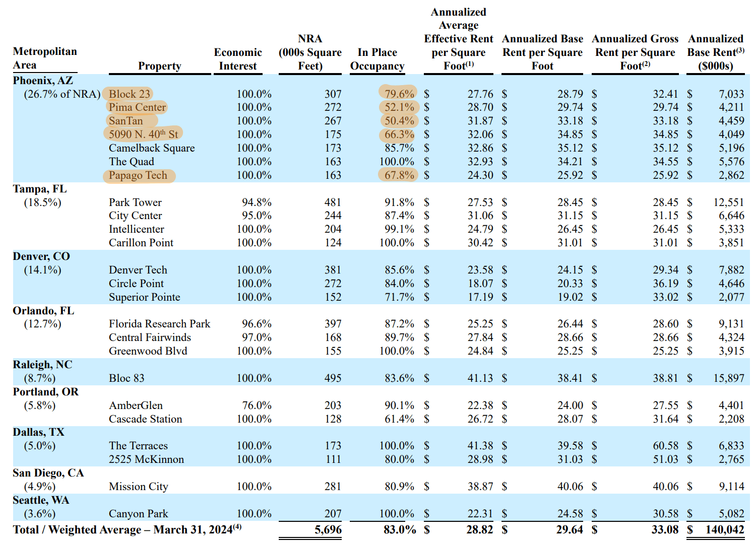Select the Carillon Point property name

pos(141,243)
